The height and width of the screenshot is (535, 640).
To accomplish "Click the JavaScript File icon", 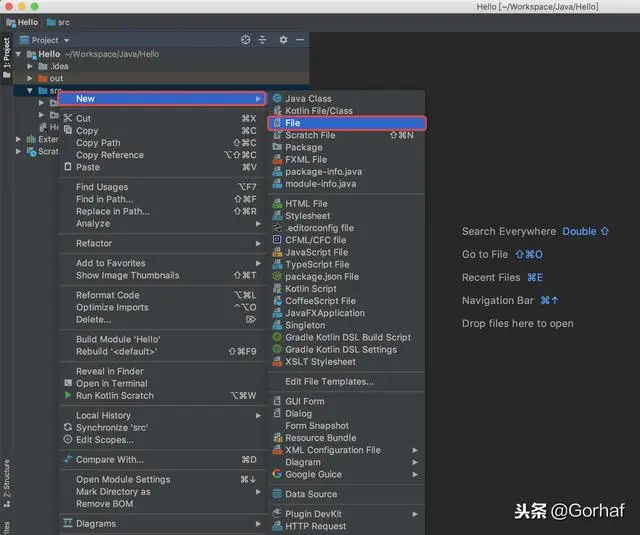I will click(277, 252).
